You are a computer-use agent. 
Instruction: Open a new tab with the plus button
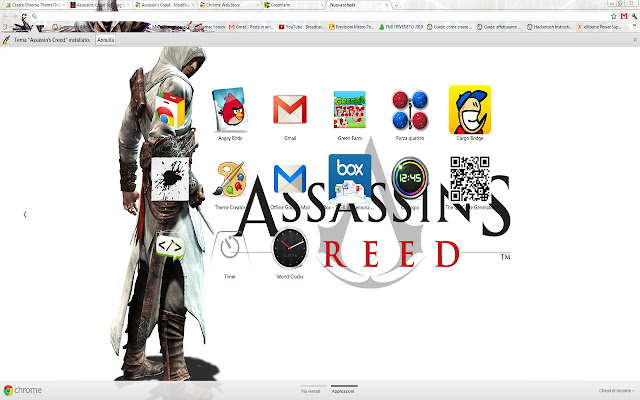coord(396,5)
